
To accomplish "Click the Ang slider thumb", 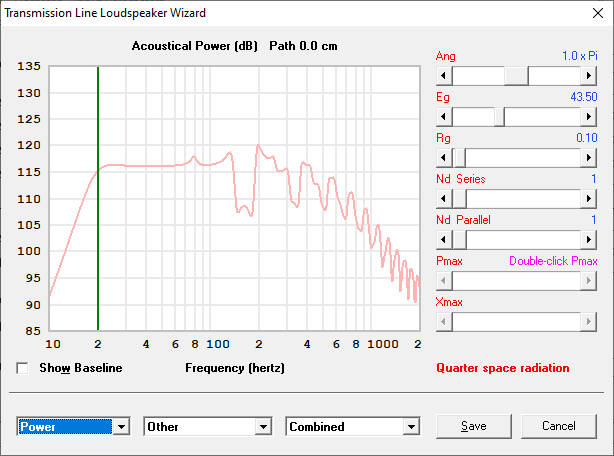I will click(x=516, y=76).
